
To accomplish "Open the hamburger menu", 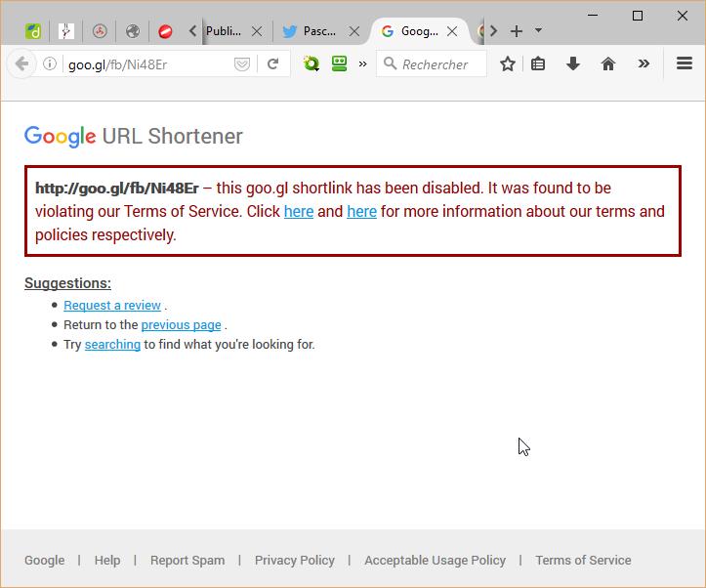I will (x=685, y=63).
